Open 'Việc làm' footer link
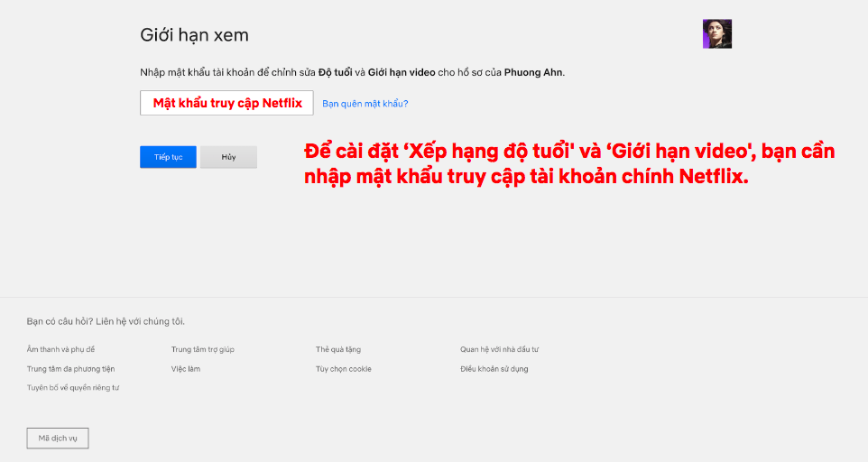Viewport: 868px width, 462px height. click(186, 369)
